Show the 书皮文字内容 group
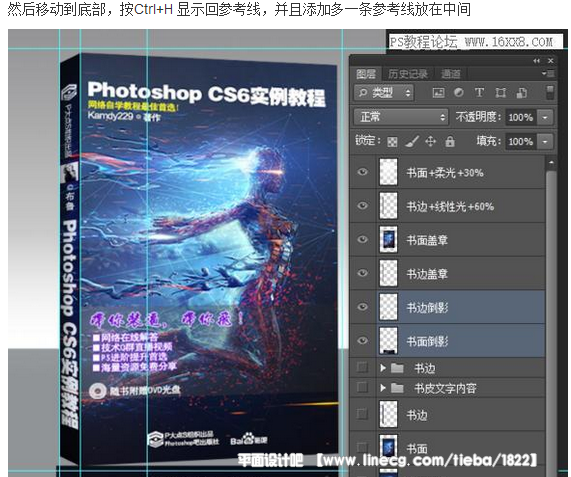 tap(362, 387)
